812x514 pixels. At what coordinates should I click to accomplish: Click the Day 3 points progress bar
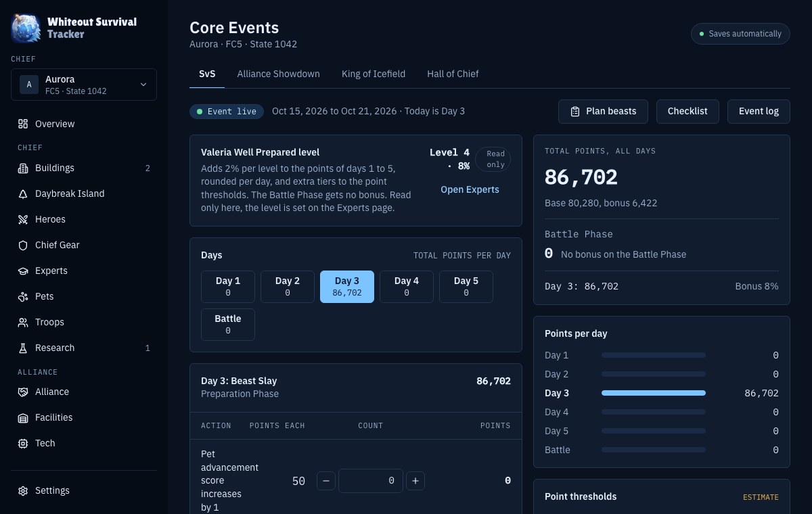pyautogui.click(x=654, y=393)
